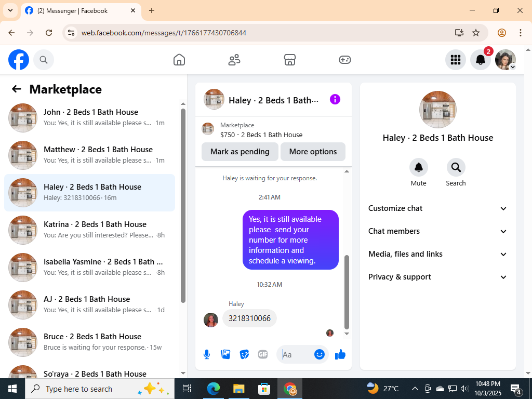Viewport: 532px width, 399px height.
Task: Open the account profile picture menu
Action: click(x=506, y=60)
